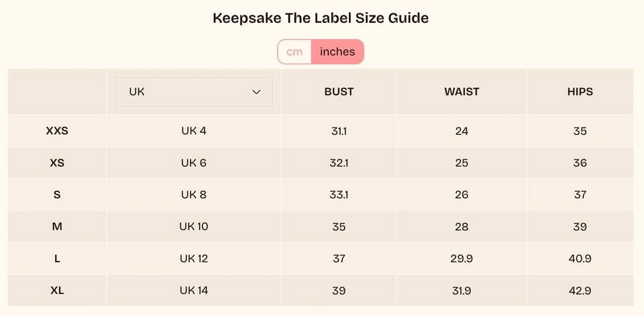The height and width of the screenshot is (316, 644).
Task: Click the UK 10 size cell
Action: click(194, 226)
